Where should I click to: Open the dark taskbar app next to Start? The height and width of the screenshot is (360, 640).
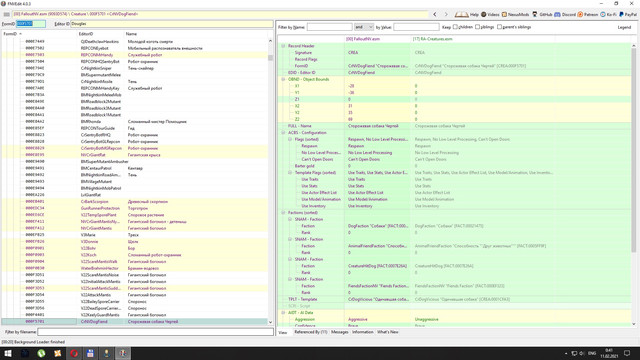24,353
